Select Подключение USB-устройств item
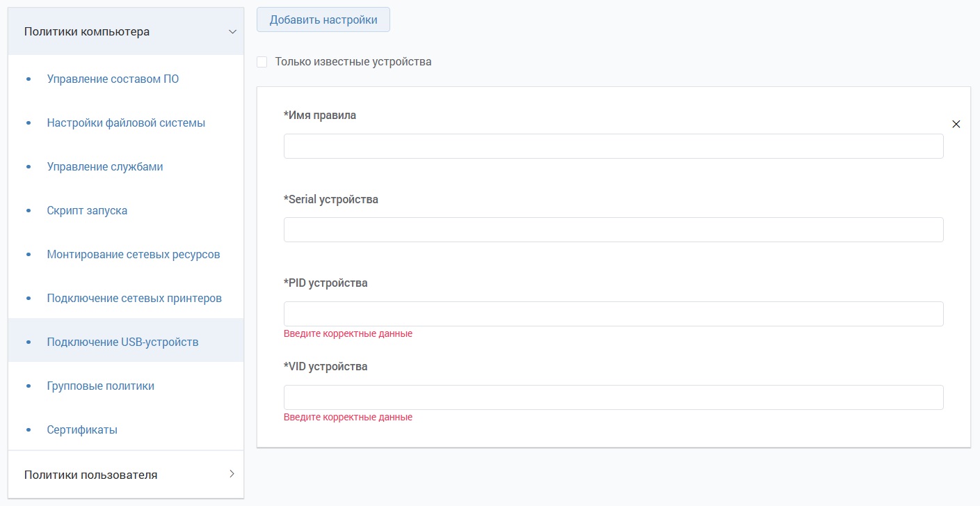This screenshot has height=506, width=980. pos(122,342)
